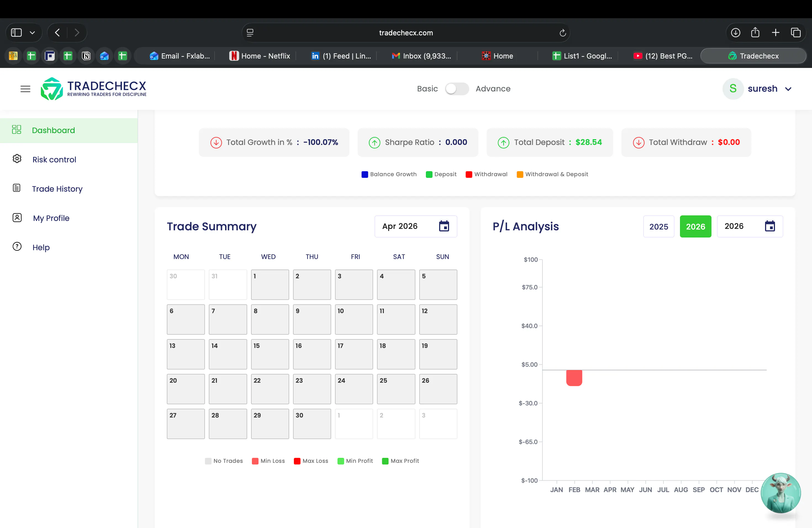Image resolution: width=812 pixels, height=528 pixels.
Task: Switch to the List1 - Google tab
Action: click(x=582, y=56)
